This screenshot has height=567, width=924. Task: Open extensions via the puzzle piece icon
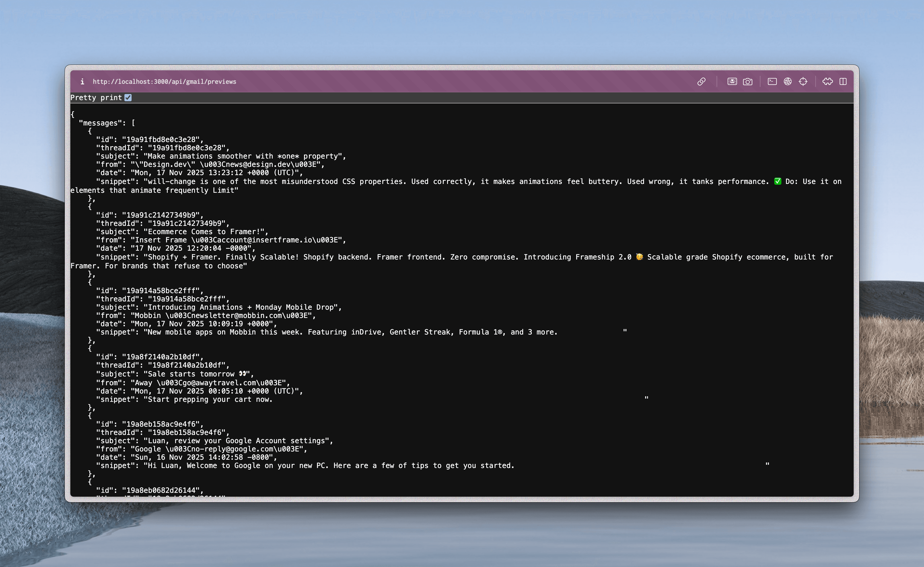(828, 81)
